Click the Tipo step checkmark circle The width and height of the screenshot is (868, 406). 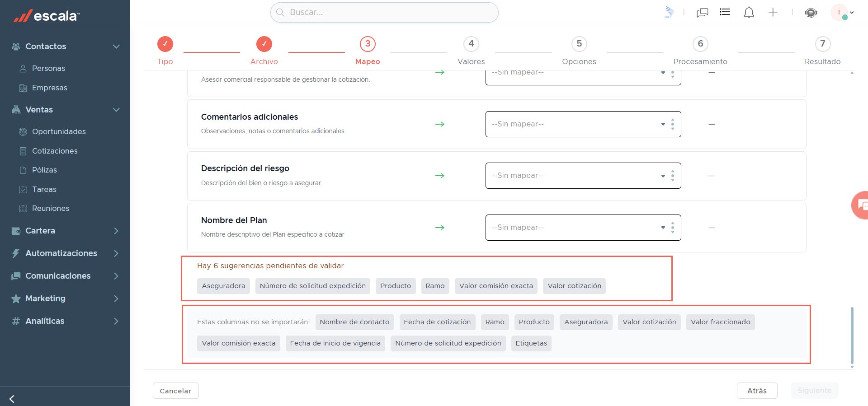pyautogui.click(x=165, y=44)
